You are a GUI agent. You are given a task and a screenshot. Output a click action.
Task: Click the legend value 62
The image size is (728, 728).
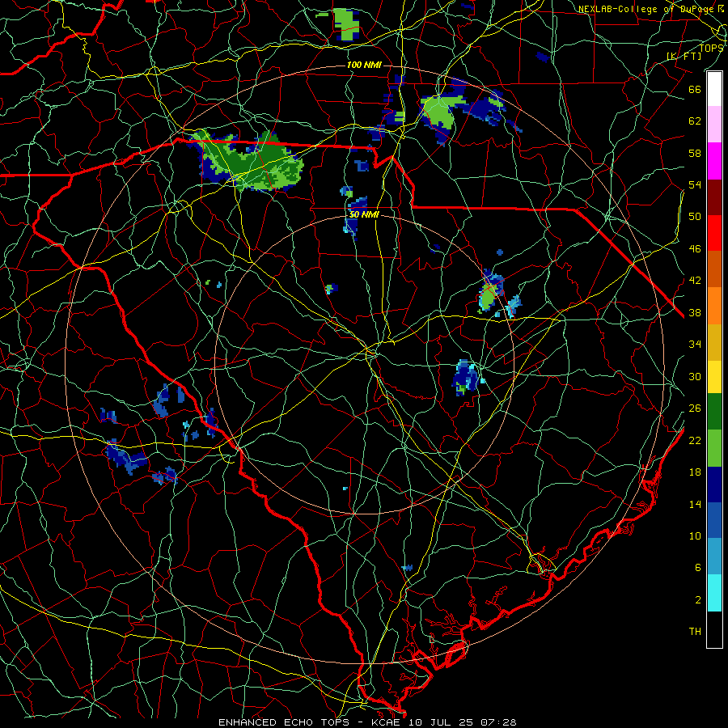(695, 121)
